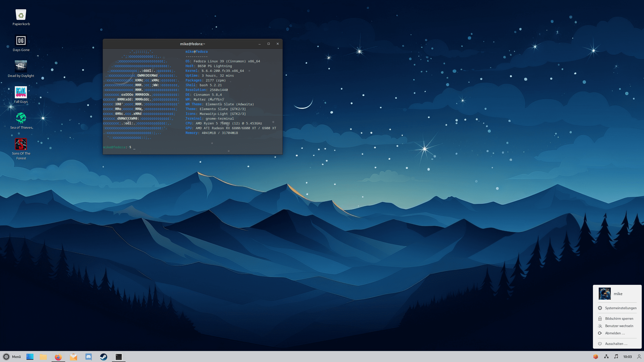Open Discord panel launcher
This screenshot has height=362, width=644.
(88, 357)
